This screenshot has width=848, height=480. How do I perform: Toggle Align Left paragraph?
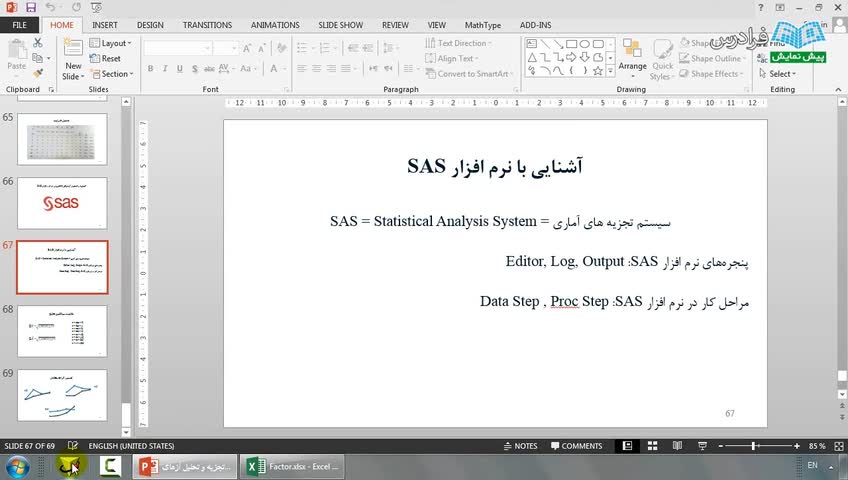pos(302,69)
